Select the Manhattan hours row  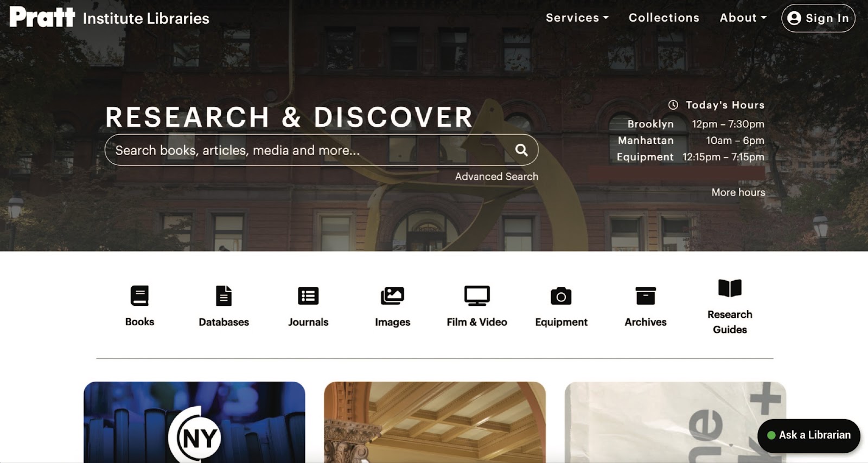pyautogui.click(x=691, y=140)
